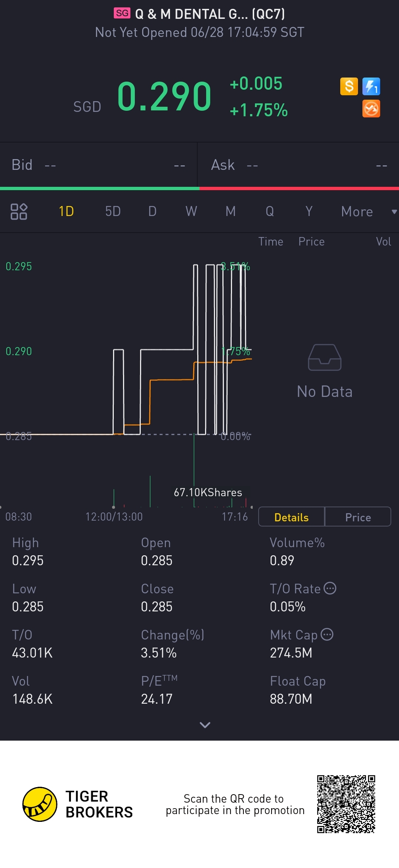Open the chart layout grid icon
Screen dimensions: 399x868
pos(19,212)
